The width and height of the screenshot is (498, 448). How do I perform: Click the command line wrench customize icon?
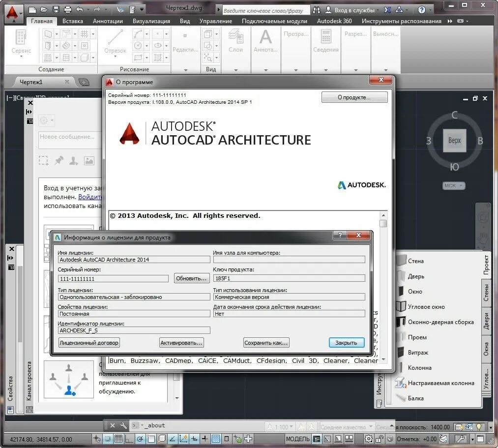point(123,425)
